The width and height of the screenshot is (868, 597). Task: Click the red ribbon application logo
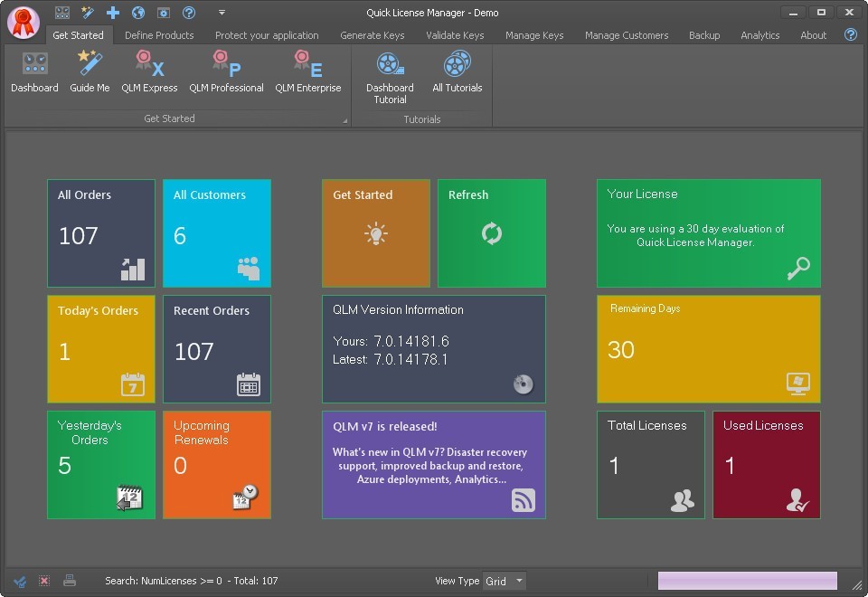click(x=24, y=22)
